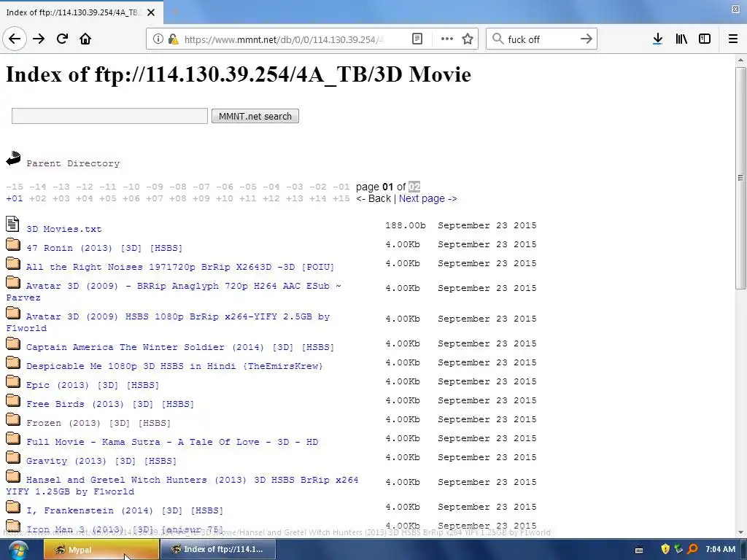Open Gravity (2013) [3D] folder link

(x=101, y=462)
